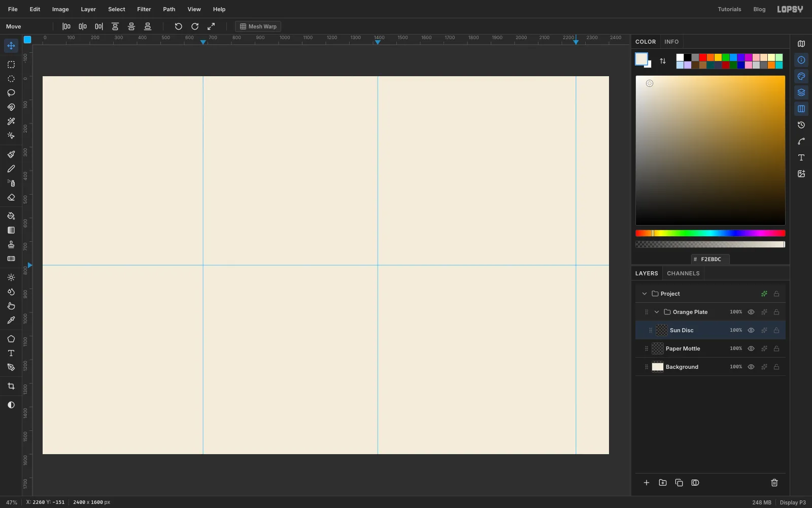Toggle visibility of Orange Plate group
The image size is (812, 508).
tap(751, 312)
